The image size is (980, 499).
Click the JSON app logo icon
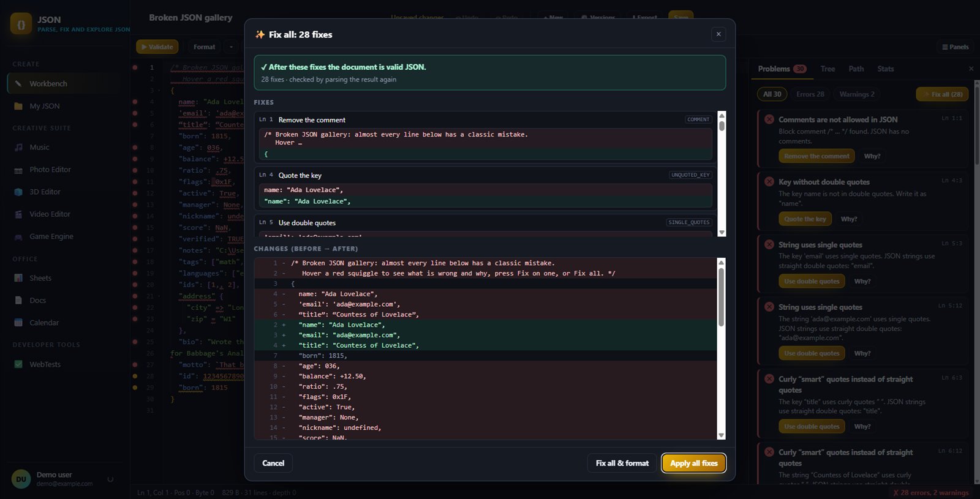[x=21, y=24]
